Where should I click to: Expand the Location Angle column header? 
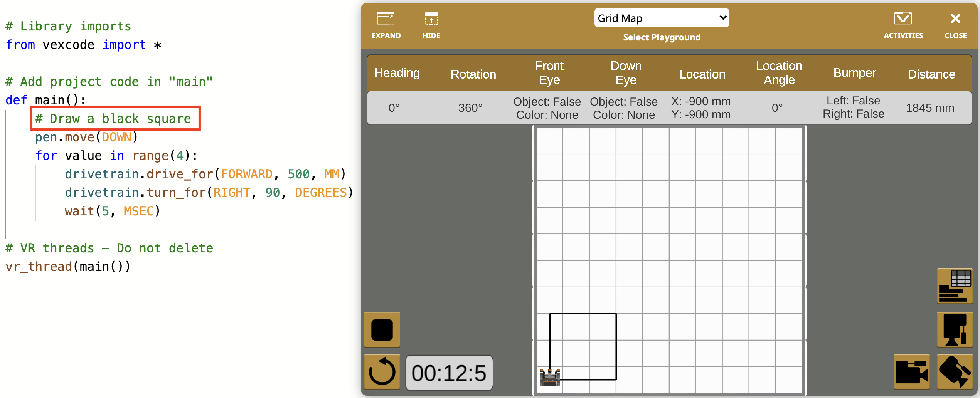tap(779, 73)
